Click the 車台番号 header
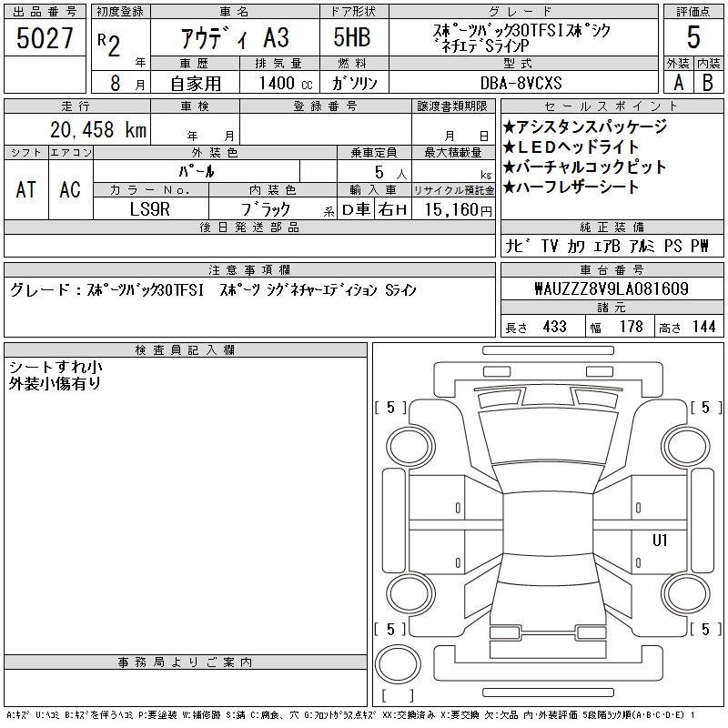 pyautogui.click(x=612, y=269)
